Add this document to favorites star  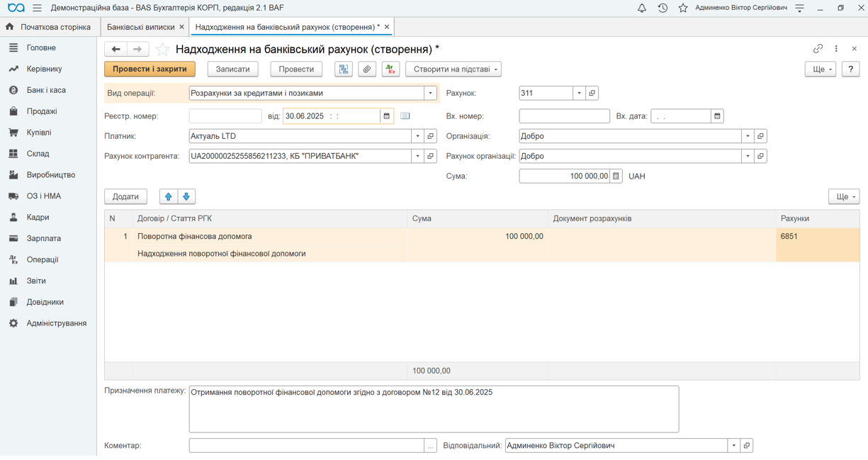tap(163, 50)
